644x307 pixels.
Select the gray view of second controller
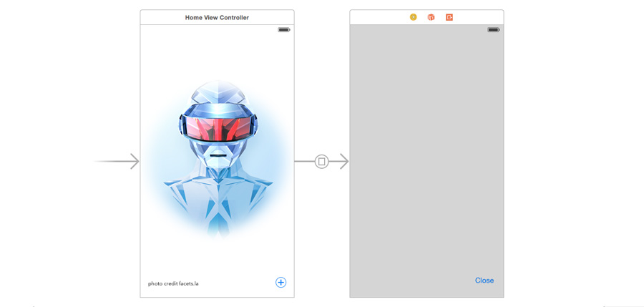pyautogui.click(x=426, y=161)
